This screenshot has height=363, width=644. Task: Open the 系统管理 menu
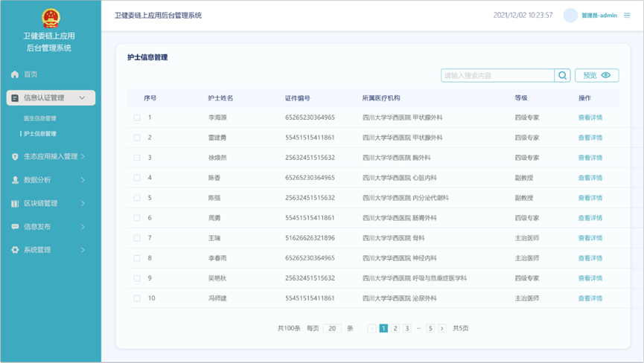point(37,250)
